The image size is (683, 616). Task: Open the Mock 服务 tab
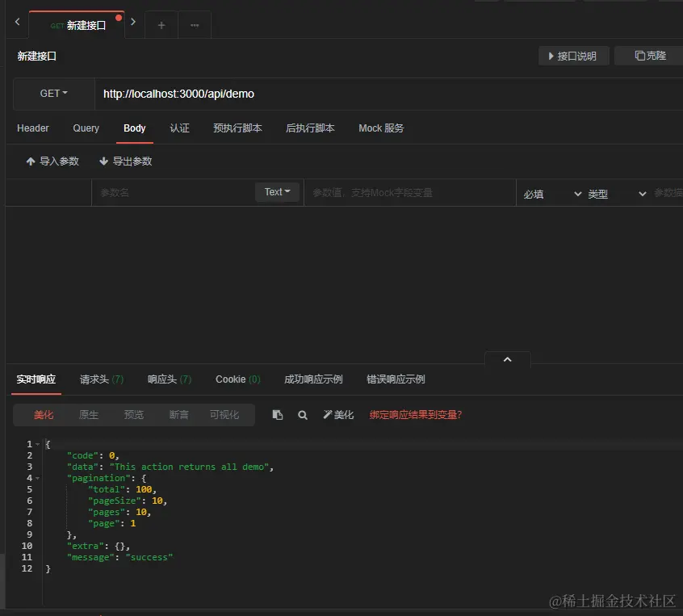tap(381, 128)
